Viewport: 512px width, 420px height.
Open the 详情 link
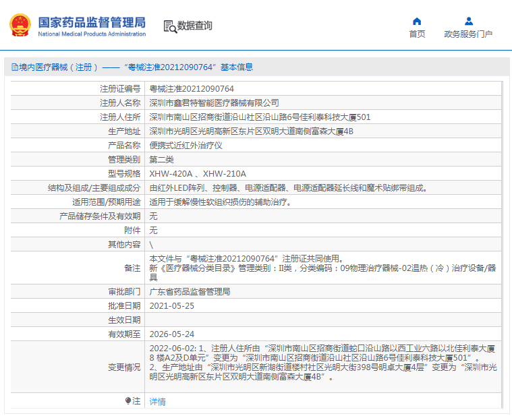[x=157, y=401]
